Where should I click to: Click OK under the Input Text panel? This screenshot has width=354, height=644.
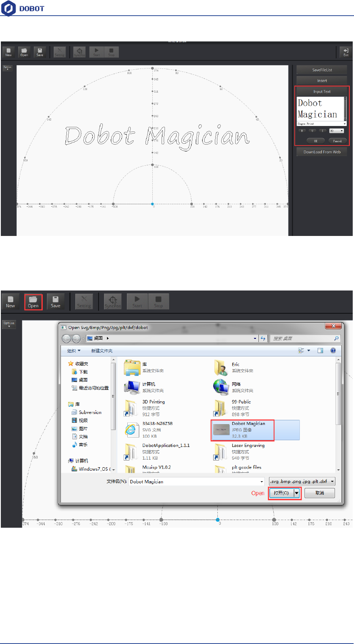tap(316, 140)
